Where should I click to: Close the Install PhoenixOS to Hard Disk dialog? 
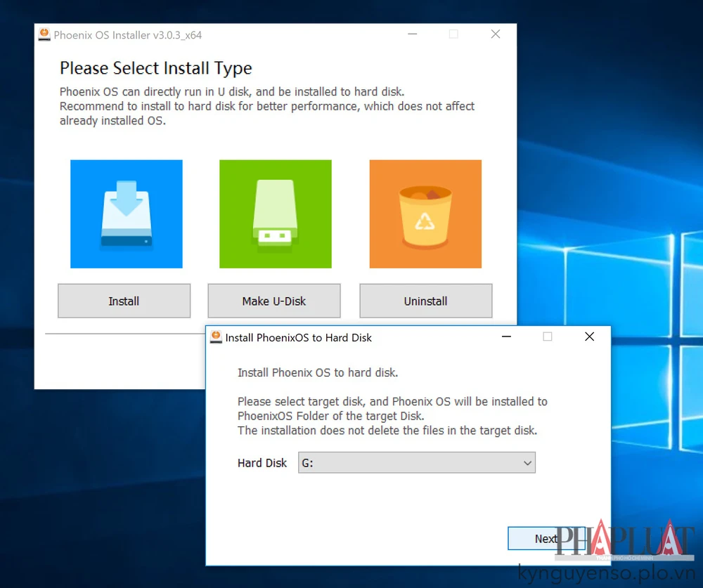tap(589, 337)
